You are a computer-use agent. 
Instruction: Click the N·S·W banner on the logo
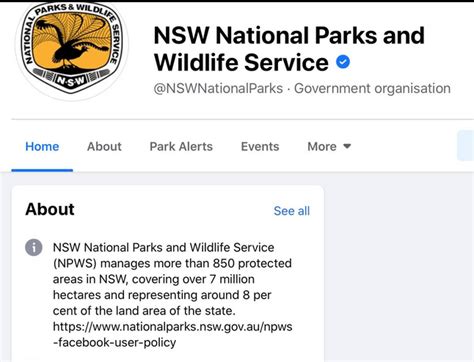(70, 80)
